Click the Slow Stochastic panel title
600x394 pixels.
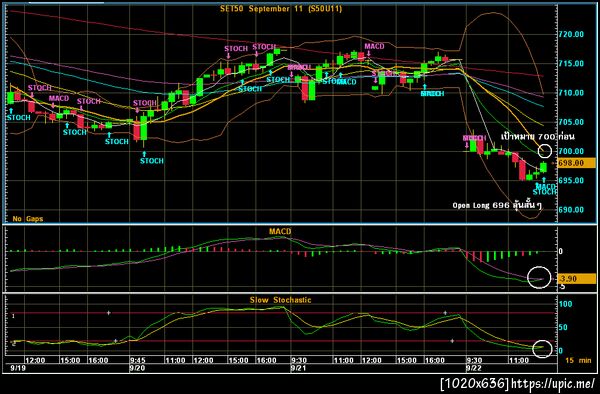pos(280,300)
